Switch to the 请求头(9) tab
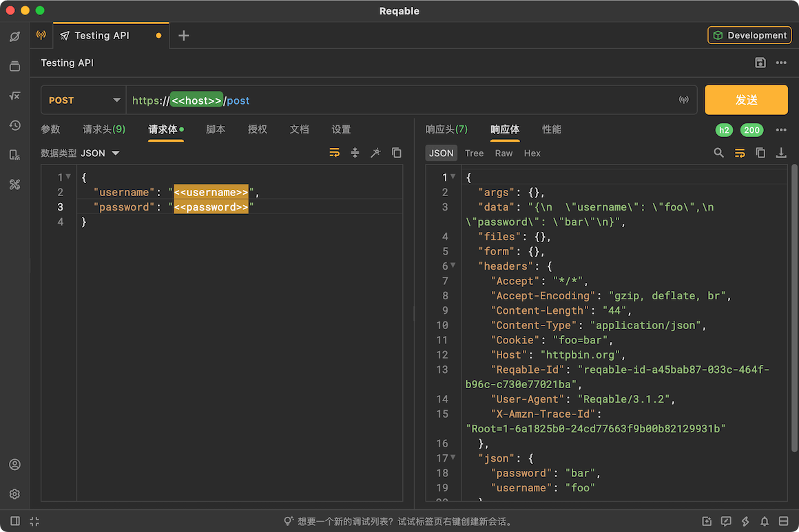 104,129
